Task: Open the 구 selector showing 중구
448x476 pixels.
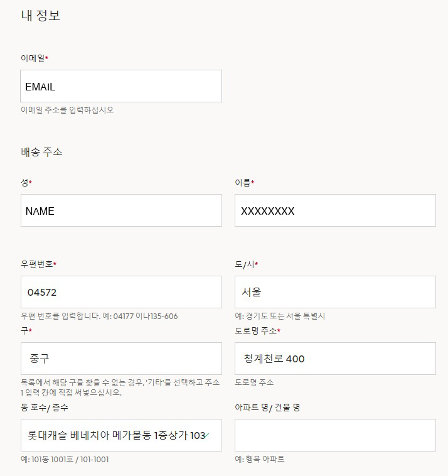Action: click(x=121, y=359)
